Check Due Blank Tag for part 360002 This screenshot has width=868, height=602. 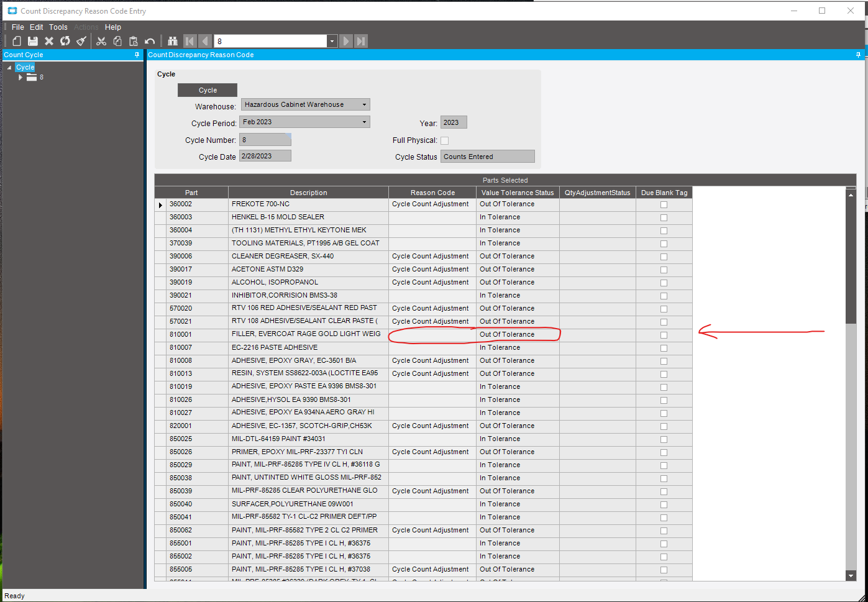click(664, 204)
